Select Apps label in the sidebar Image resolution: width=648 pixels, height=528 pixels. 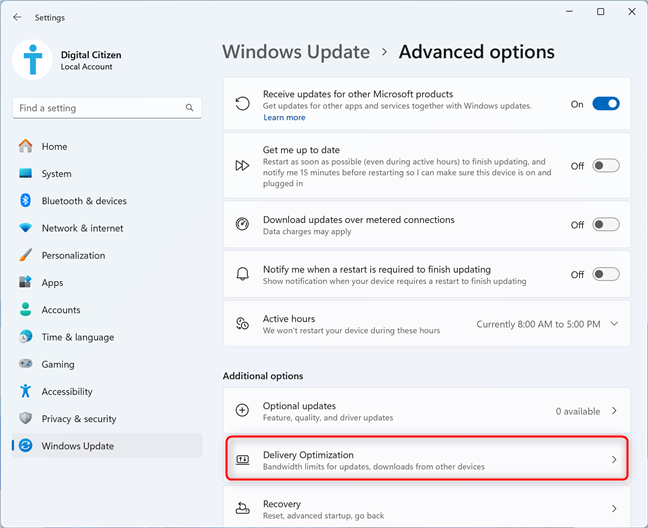pyautogui.click(x=52, y=283)
